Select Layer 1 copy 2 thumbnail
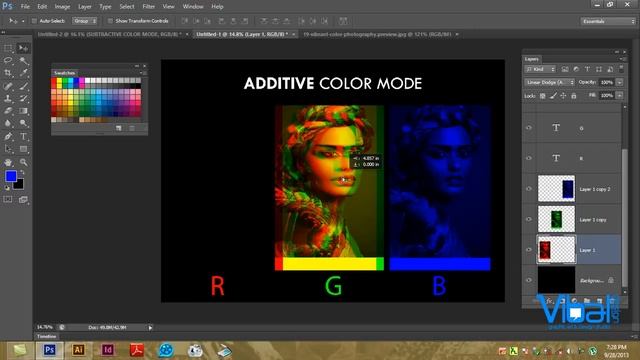The image size is (640, 360). tap(556, 189)
